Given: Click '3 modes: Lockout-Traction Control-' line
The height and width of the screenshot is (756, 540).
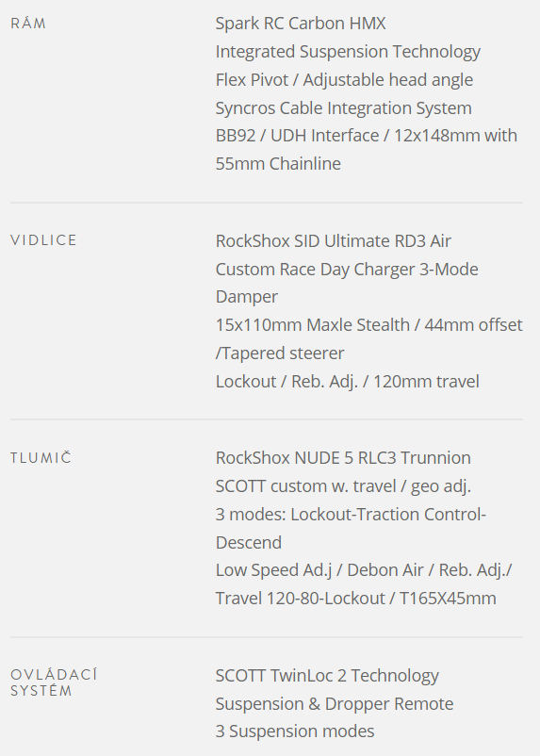Looking at the screenshot, I should click(x=351, y=514).
